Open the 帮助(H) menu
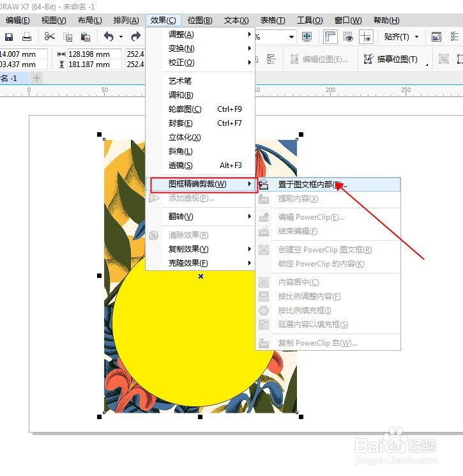The height and width of the screenshot is (476, 463). click(386, 20)
